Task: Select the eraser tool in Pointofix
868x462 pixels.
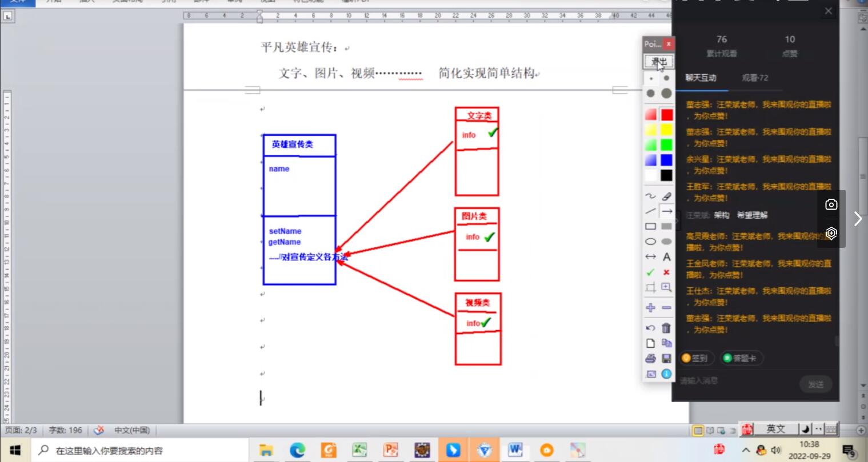Action: coord(666,196)
